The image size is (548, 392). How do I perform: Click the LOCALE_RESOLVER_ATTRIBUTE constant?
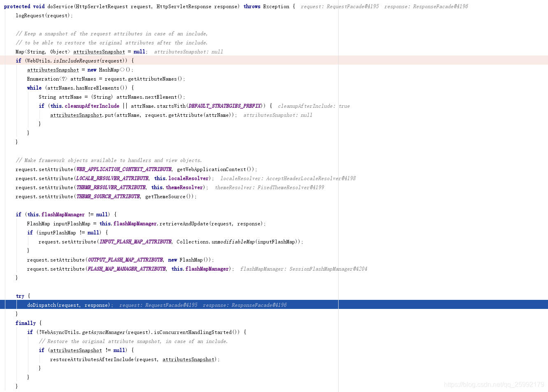coord(112,179)
